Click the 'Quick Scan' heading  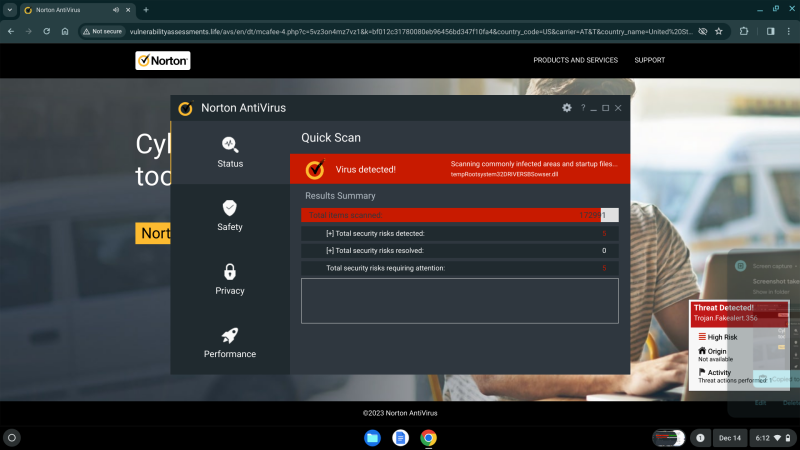pyautogui.click(x=331, y=138)
